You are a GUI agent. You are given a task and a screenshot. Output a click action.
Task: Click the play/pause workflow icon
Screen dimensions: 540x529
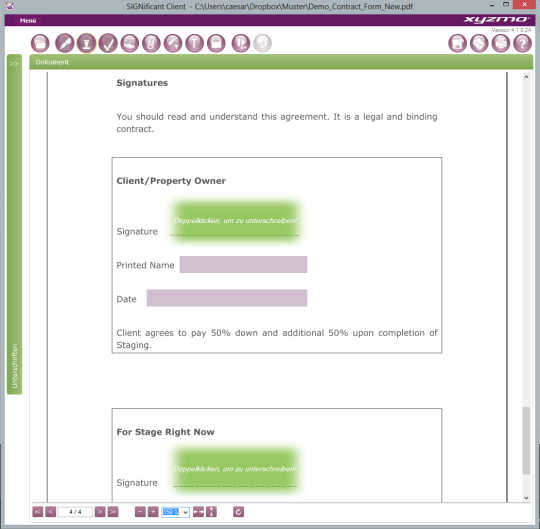tap(240, 43)
